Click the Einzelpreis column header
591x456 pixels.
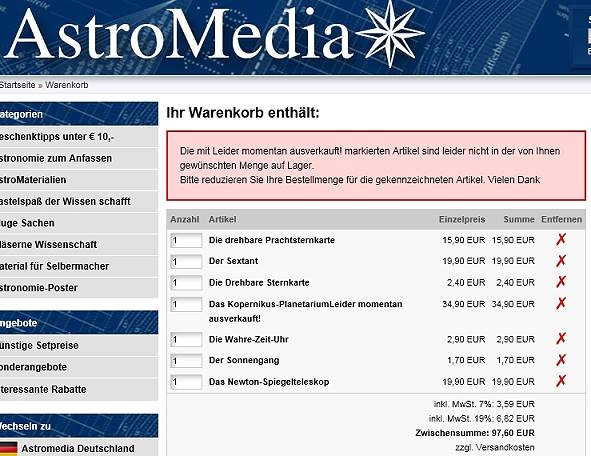click(x=462, y=219)
